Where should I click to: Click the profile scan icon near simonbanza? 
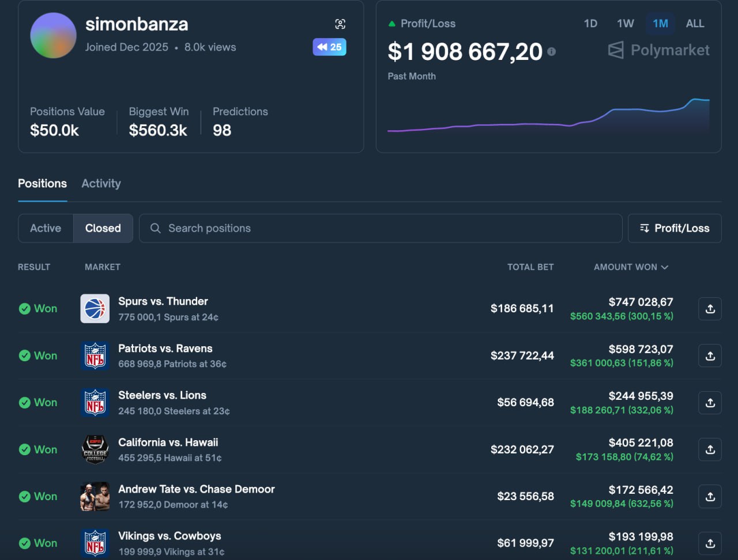[x=341, y=24]
